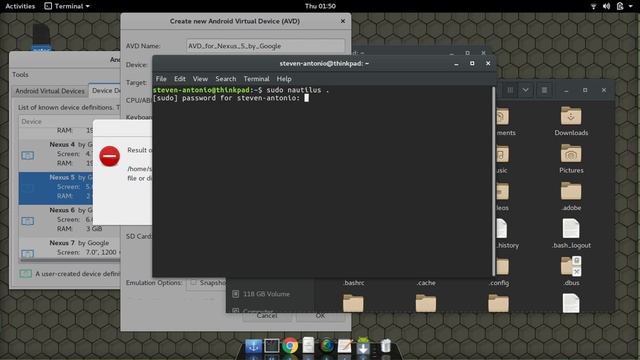Click Activities in the top bar
The width and height of the screenshot is (640, 360).
click(x=20, y=6)
